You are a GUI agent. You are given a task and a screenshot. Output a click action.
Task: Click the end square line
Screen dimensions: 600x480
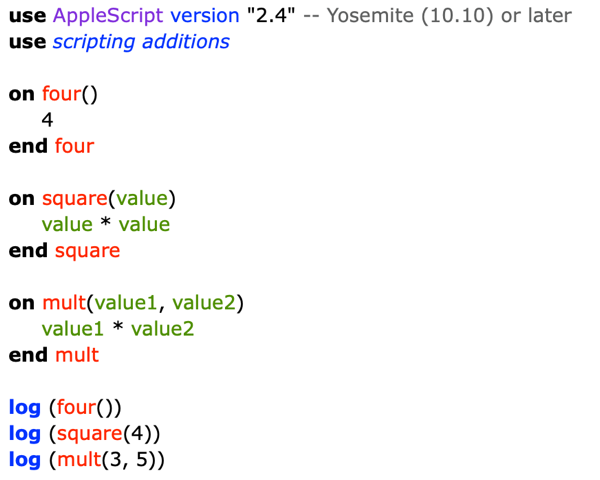click(64, 250)
